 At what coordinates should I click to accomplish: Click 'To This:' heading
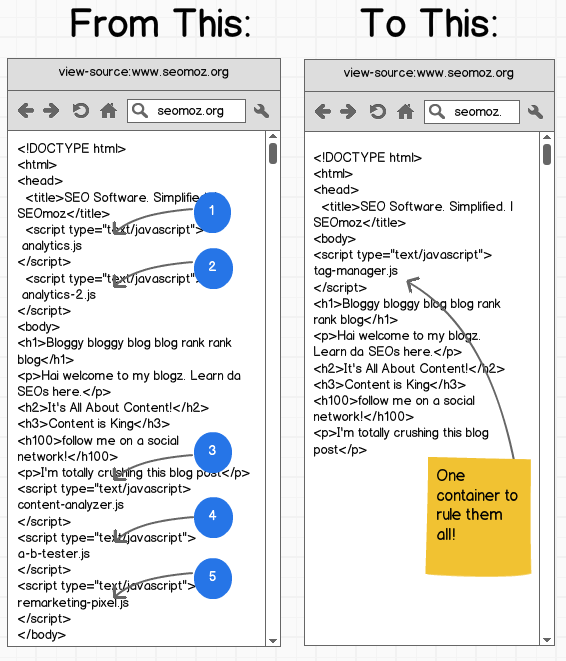(429, 23)
